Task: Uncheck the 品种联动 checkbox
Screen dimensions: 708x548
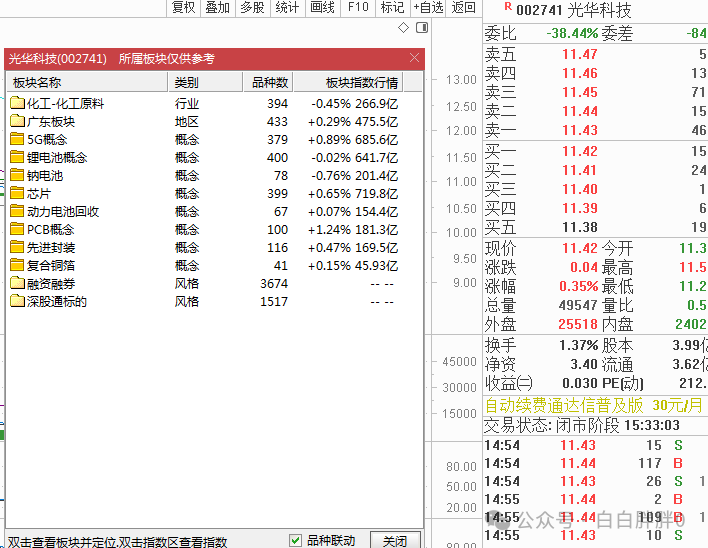Action: [295, 540]
